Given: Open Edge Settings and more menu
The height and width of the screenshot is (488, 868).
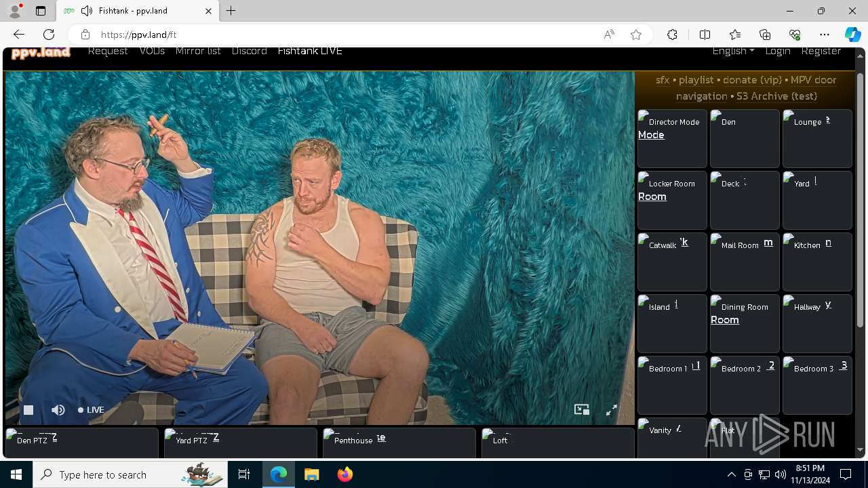Looking at the screenshot, I should pyautogui.click(x=825, y=35).
